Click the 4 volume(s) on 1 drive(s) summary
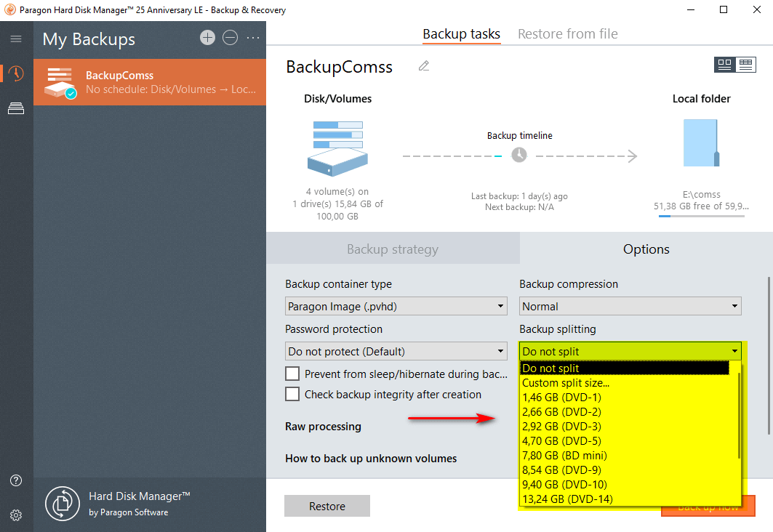This screenshot has height=532, width=773. pos(337,204)
